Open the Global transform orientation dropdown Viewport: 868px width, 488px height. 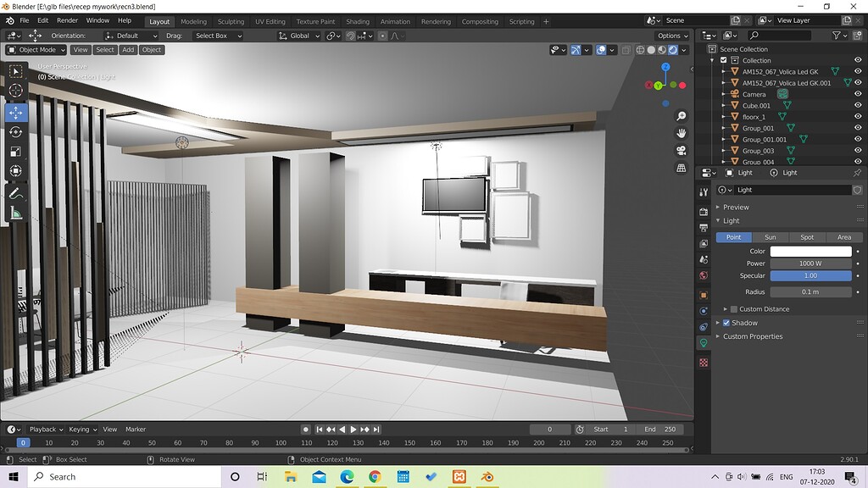click(299, 36)
